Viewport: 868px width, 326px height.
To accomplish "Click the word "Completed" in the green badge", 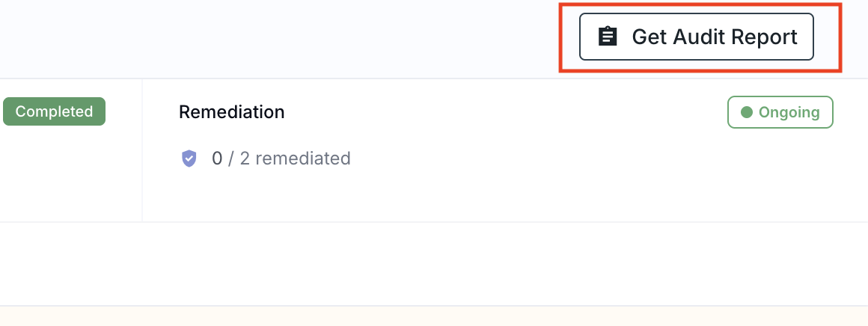I will pyautogui.click(x=54, y=112).
